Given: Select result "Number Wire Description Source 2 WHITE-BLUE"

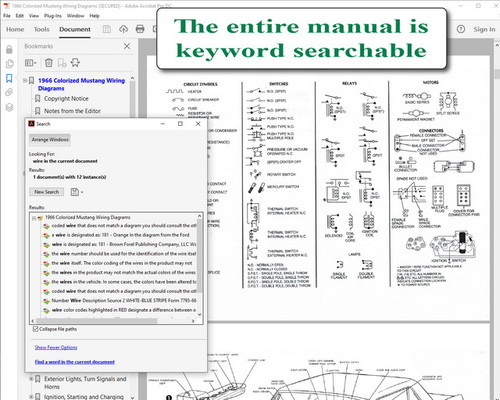Looking at the screenshot, I should click(x=124, y=300).
